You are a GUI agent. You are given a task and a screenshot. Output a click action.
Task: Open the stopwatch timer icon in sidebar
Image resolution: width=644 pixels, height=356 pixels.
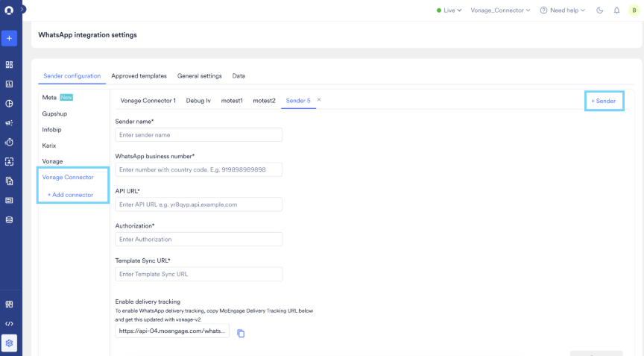coord(9,143)
